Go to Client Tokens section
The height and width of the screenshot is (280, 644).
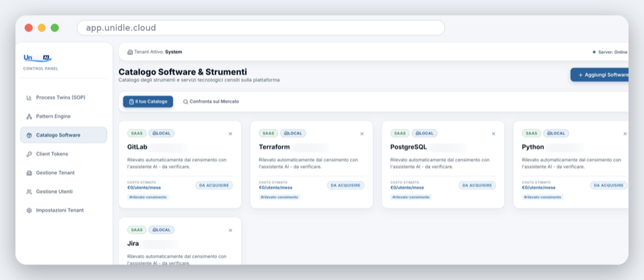click(64, 154)
